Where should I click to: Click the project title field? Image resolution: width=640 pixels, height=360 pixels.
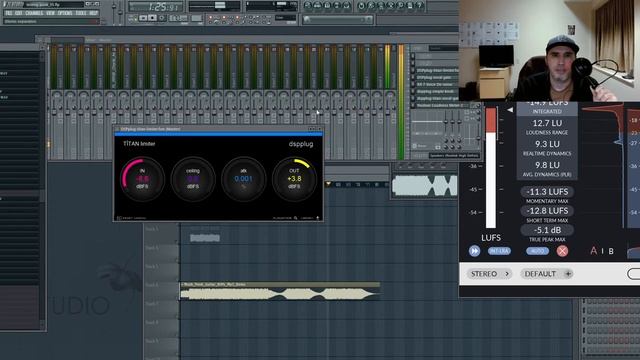click(x=54, y=4)
